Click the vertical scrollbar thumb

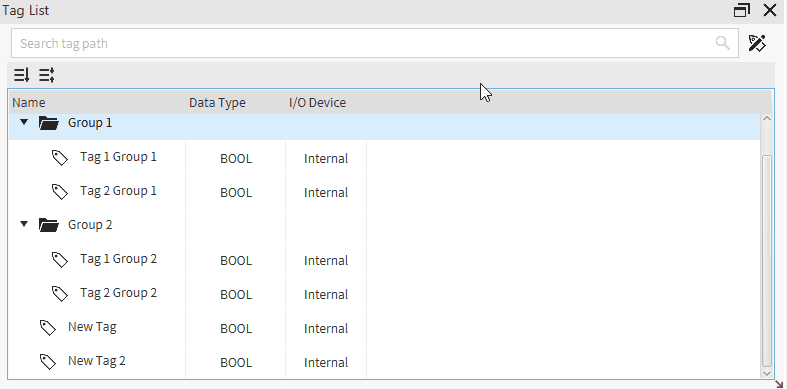click(766, 261)
